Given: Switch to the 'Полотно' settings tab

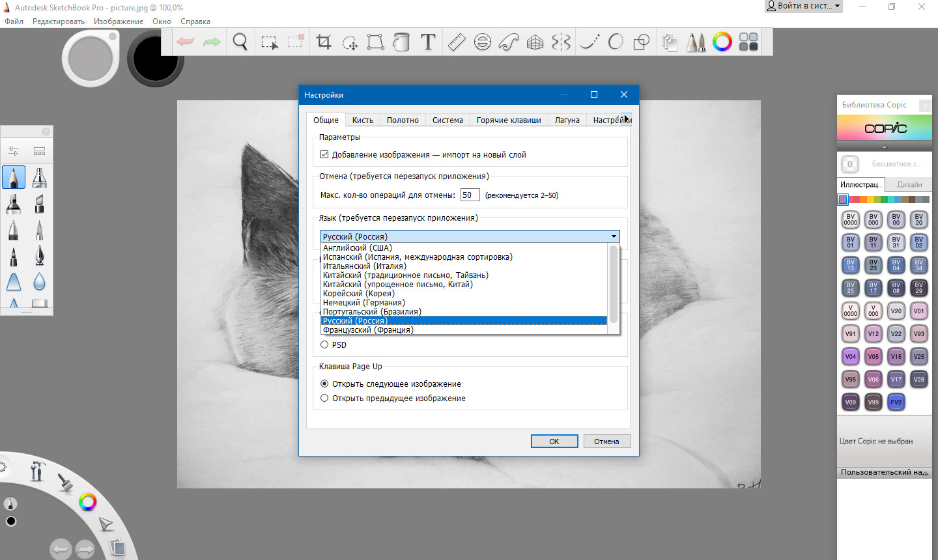Looking at the screenshot, I should pyautogui.click(x=403, y=120).
